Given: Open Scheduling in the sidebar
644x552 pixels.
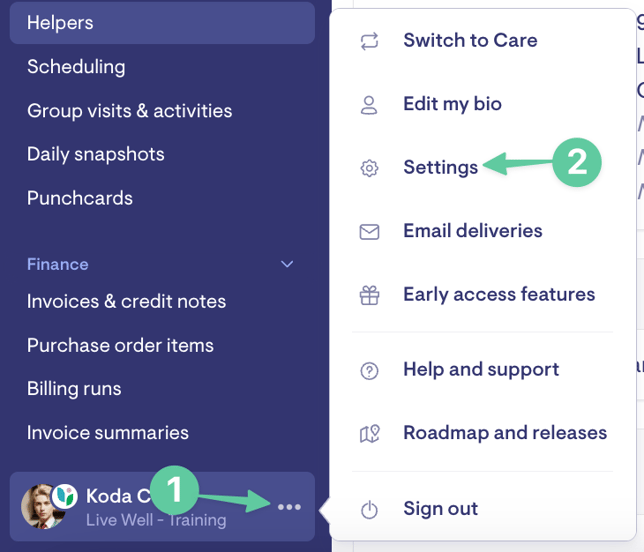Looking at the screenshot, I should click(76, 67).
